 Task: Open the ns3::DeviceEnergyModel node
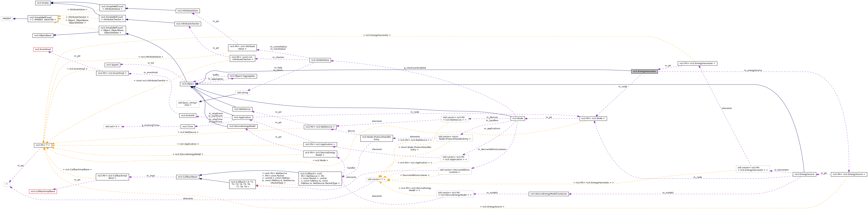tap(242, 126)
